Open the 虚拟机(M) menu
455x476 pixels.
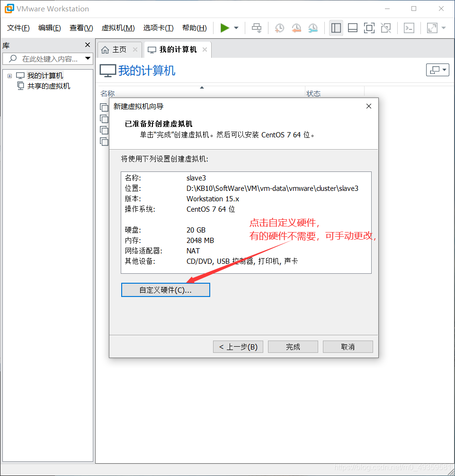coord(118,28)
